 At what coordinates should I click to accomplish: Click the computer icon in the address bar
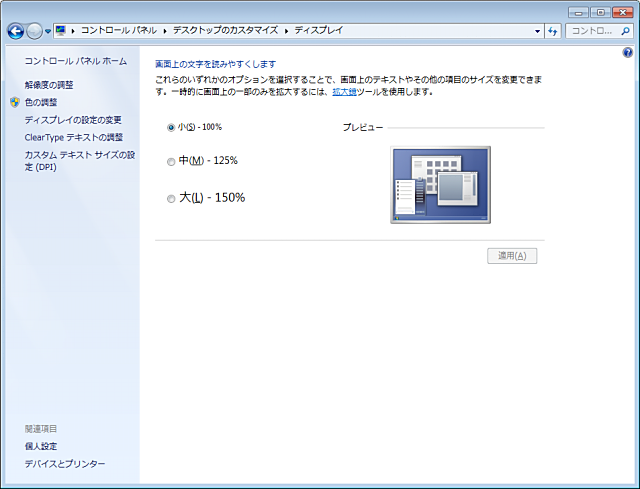click(x=62, y=31)
